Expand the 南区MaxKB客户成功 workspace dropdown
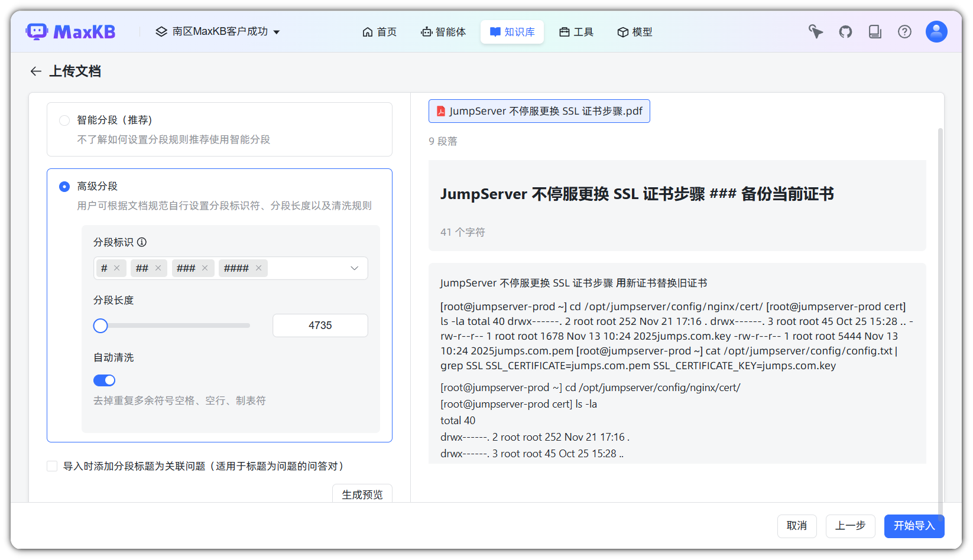 click(277, 32)
